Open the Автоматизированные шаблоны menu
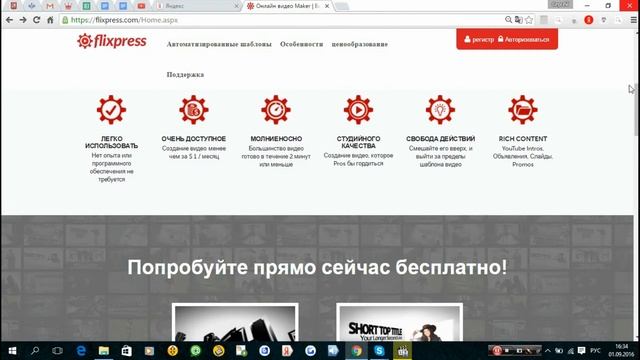This screenshot has height=360, width=640. [x=219, y=44]
